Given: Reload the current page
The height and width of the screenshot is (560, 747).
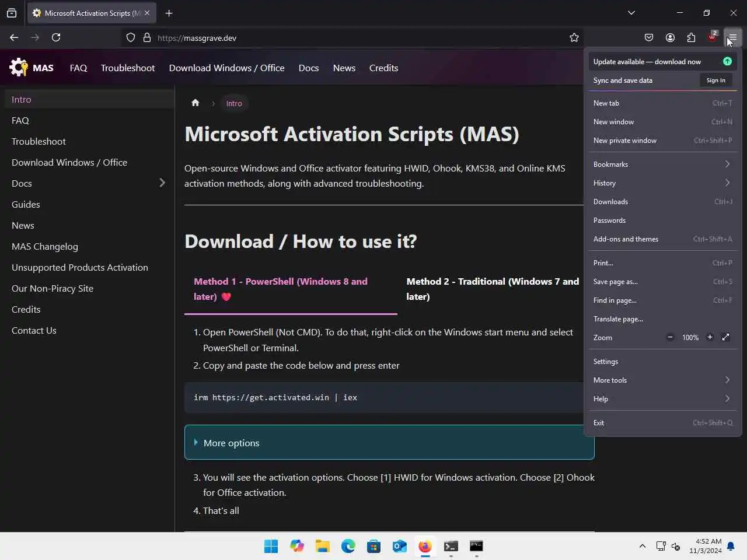Looking at the screenshot, I should tap(56, 37).
